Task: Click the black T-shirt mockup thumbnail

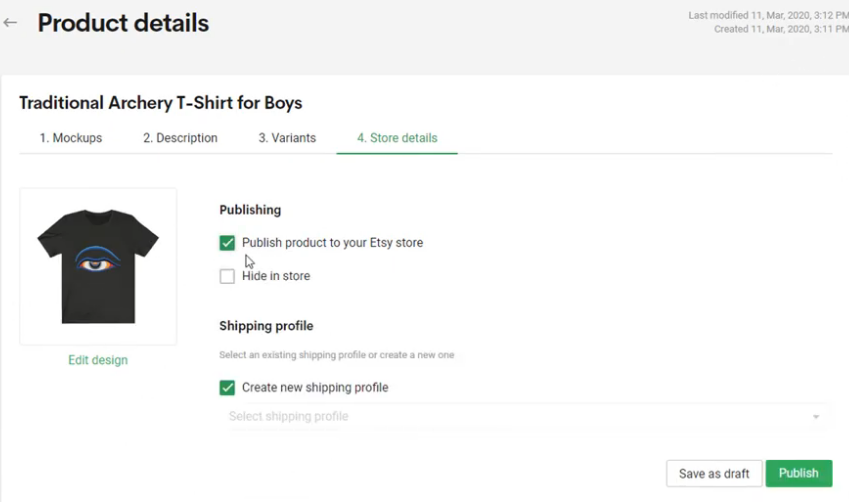Action: coord(98,266)
